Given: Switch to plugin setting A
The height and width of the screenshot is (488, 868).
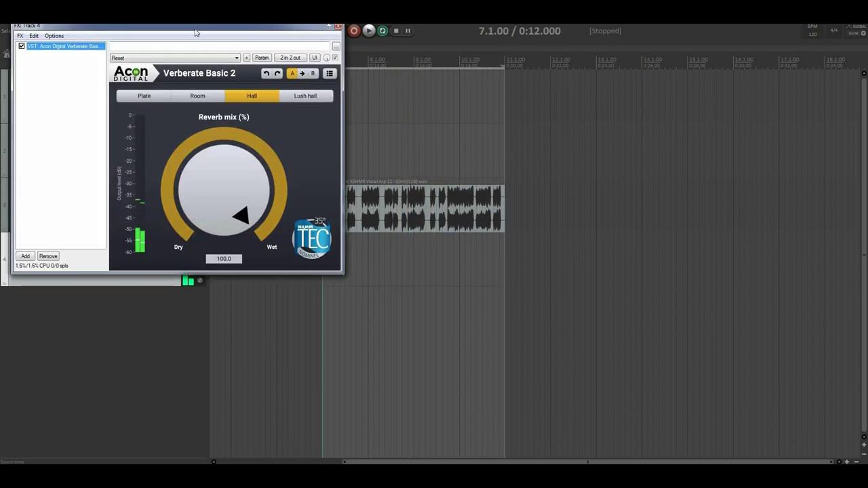Looking at the screenshot, I should pyautogui.click(x=292, y=73).
